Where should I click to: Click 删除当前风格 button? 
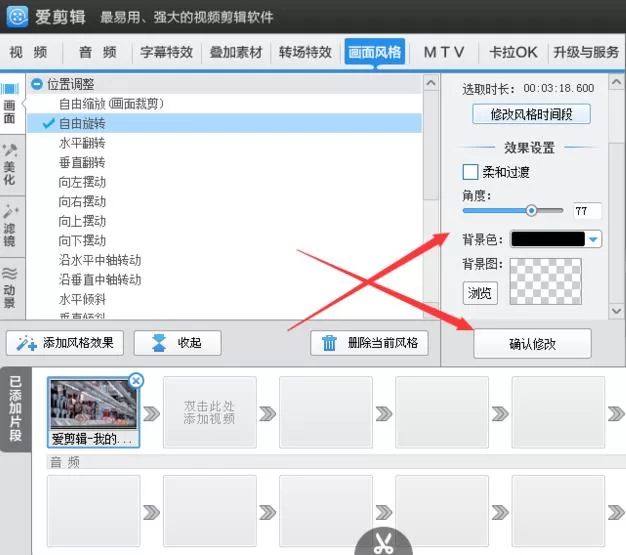[369, 343]
